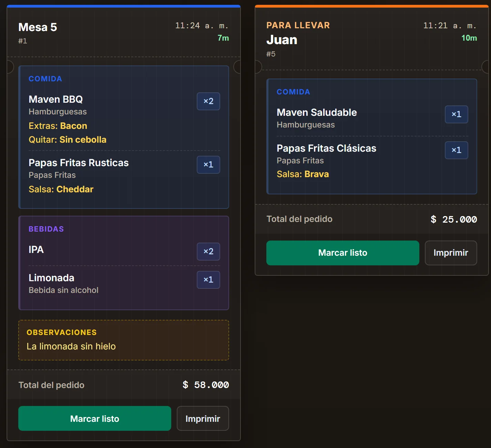Click the PARA LLEVAR order label
This screenshot has height=448, width=491.
click(x=298, y=25)
